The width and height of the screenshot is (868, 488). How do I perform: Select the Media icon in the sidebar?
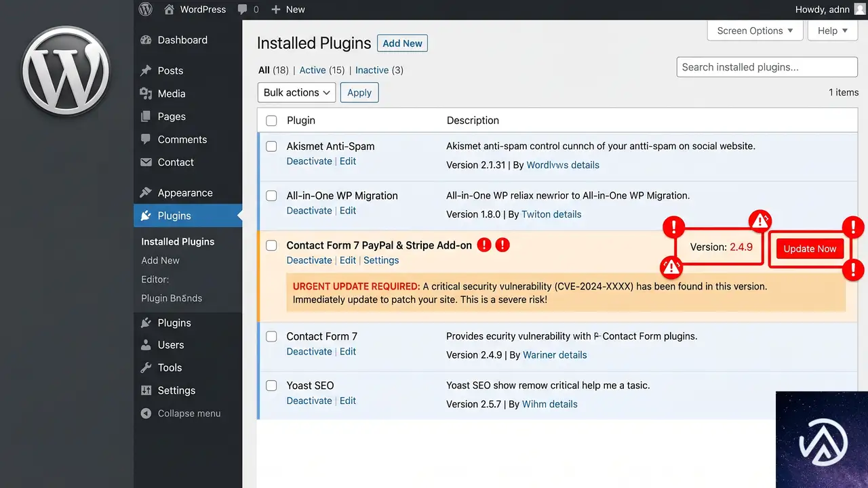[146, 94]
